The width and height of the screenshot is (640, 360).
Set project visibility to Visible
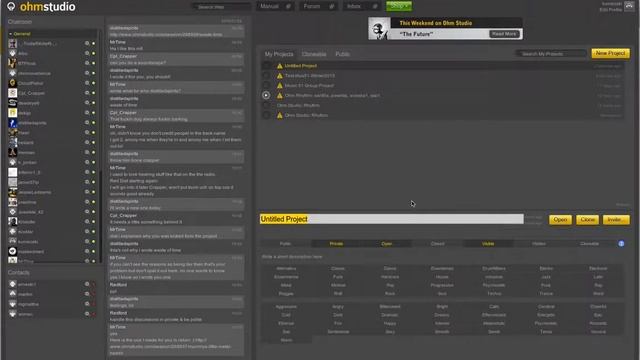pyautogui.click(x=488, y=244)
